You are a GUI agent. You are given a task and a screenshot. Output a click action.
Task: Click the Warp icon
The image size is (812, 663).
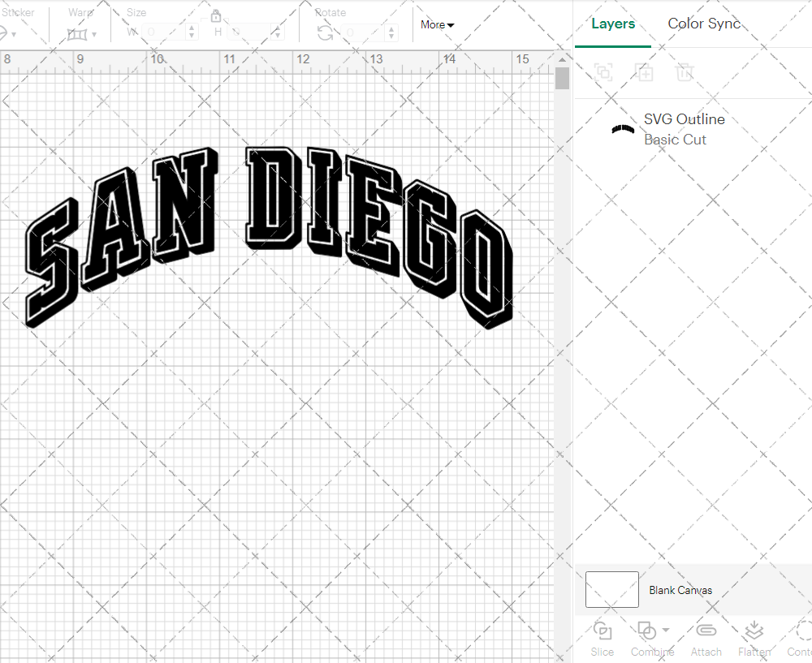point(77,35)
